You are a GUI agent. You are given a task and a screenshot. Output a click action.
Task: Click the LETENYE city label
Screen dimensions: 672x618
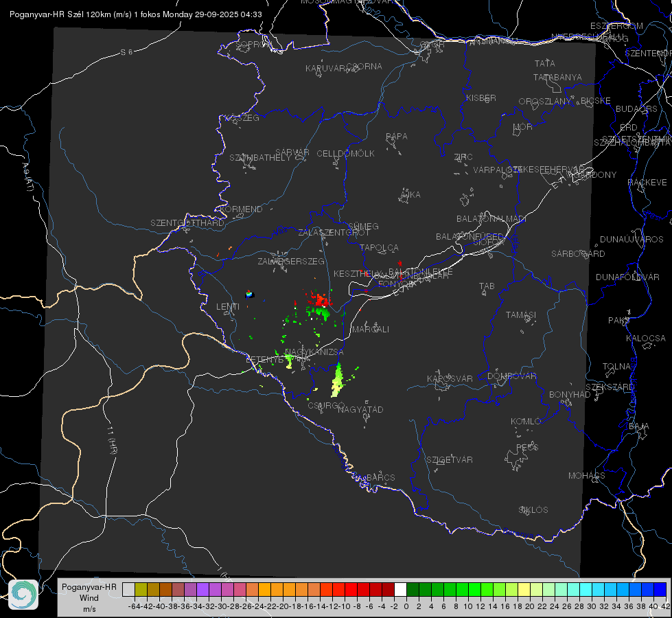pos(264,360)
